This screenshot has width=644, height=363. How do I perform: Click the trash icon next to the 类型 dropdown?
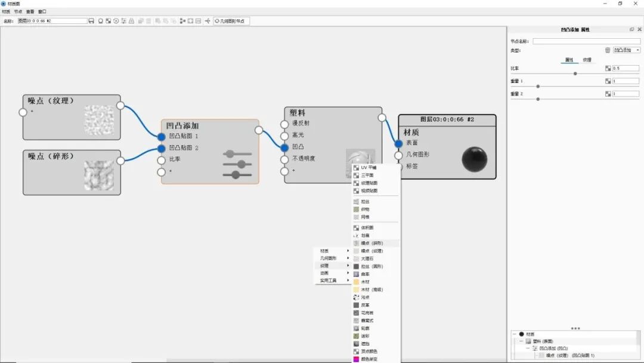click(608, 50)
